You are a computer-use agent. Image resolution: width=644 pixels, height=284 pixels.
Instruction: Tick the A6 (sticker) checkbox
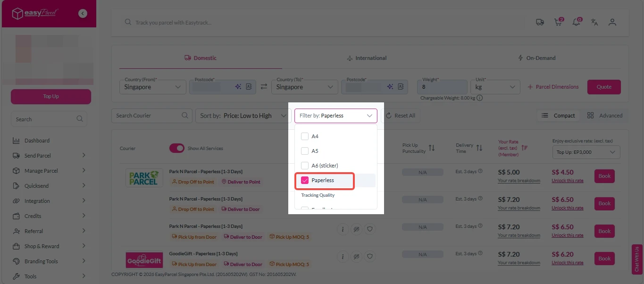coord(305,165)
